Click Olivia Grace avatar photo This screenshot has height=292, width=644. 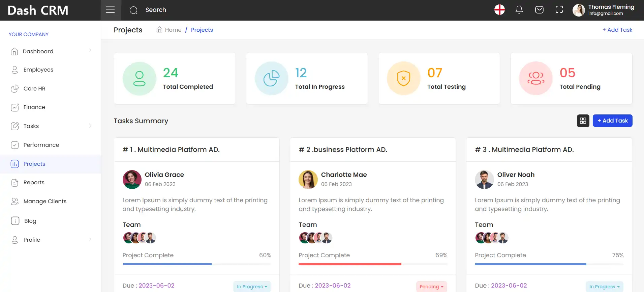[x=132, y=179]
